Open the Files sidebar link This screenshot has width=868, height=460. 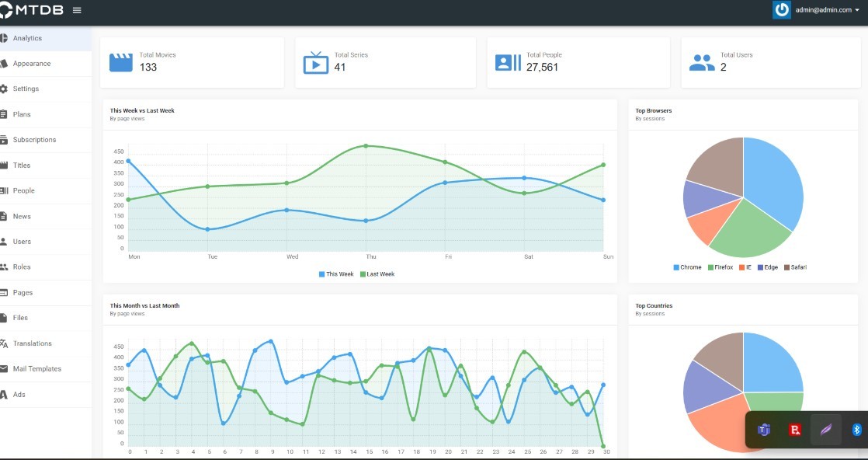45,318
